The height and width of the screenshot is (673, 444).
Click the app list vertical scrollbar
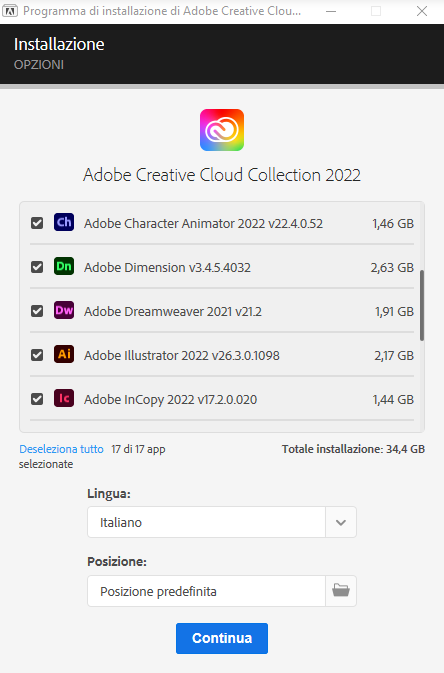422,306
